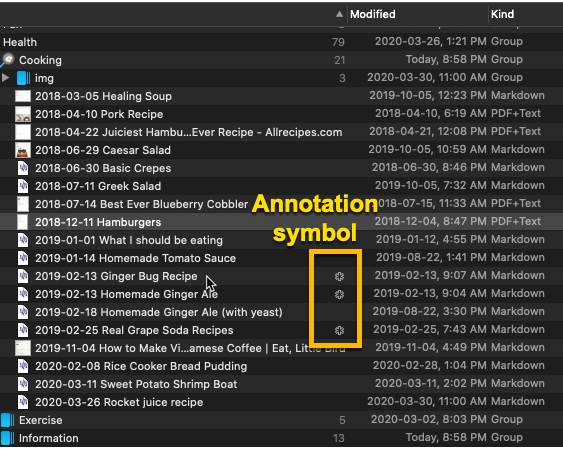563x450 pixels.
Task: Select the Health group row
Action: 282,42
